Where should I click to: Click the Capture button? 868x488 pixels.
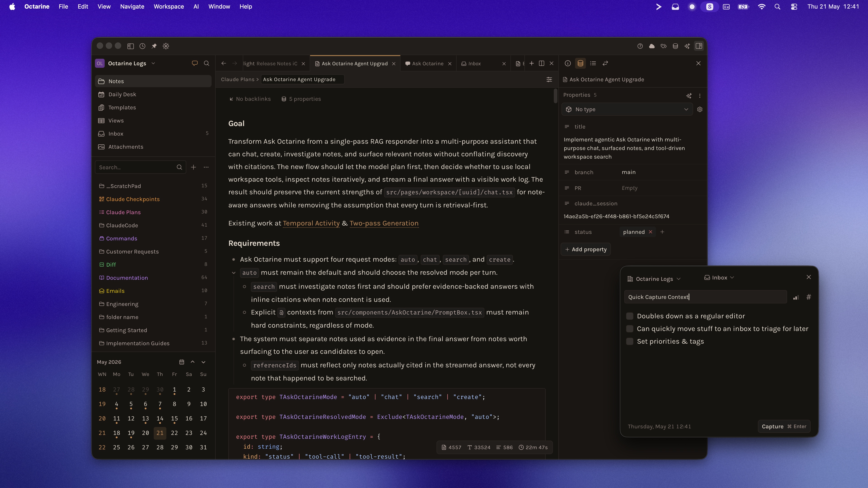784,426
